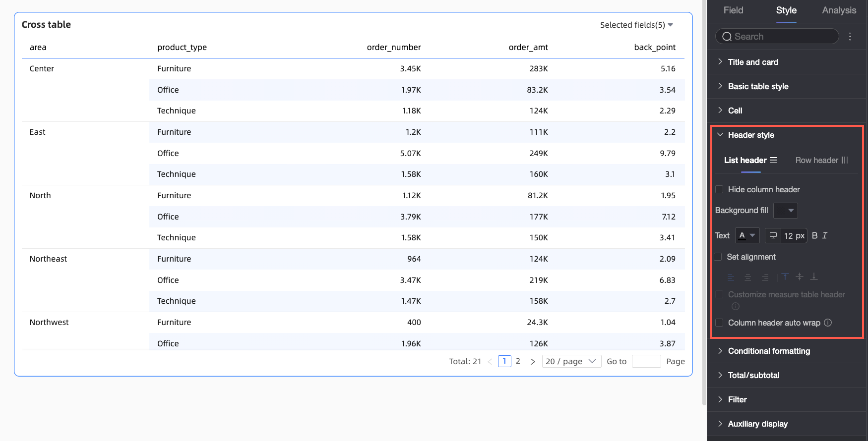The image size is (868, 441).
Task: Click the product_type column header
Action: pos(182,47)
